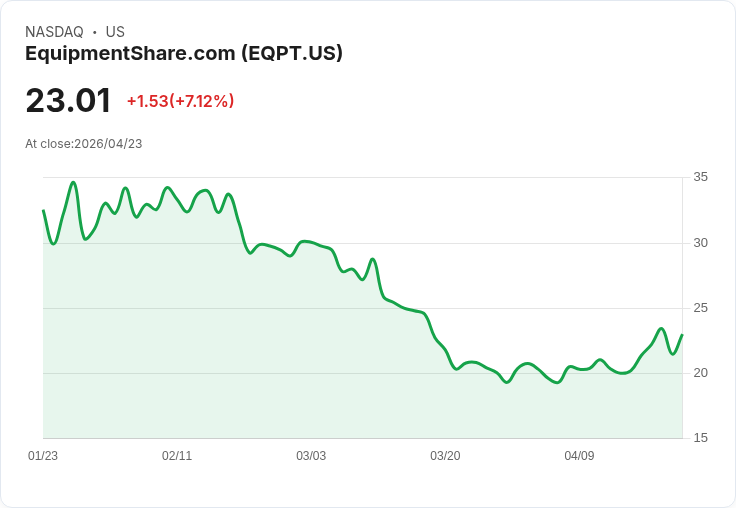This screenshot has height=508, width=736.
Task: Open the EquipmentShare.com (EQPT.US) title
Action: click(184, 53)
